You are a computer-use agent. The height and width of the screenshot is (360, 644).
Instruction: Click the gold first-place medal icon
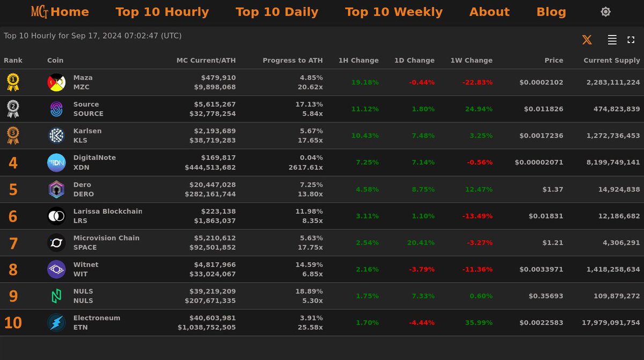[13, 82]
